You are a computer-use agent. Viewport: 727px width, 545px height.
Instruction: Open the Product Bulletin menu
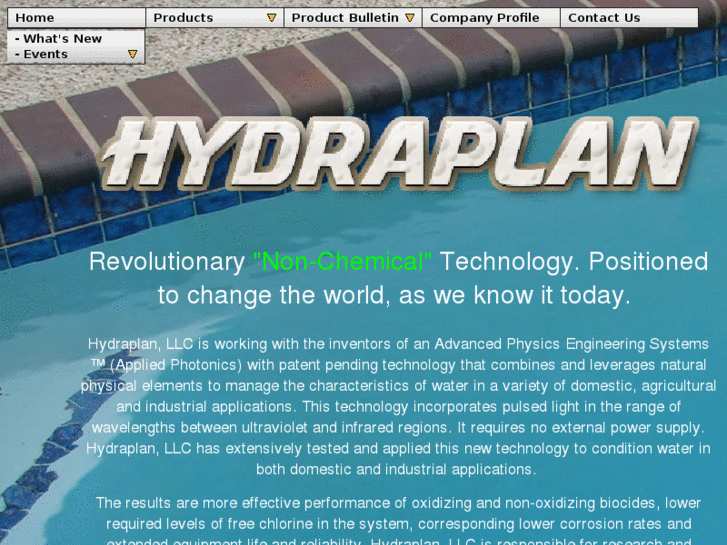coord(352,18)
